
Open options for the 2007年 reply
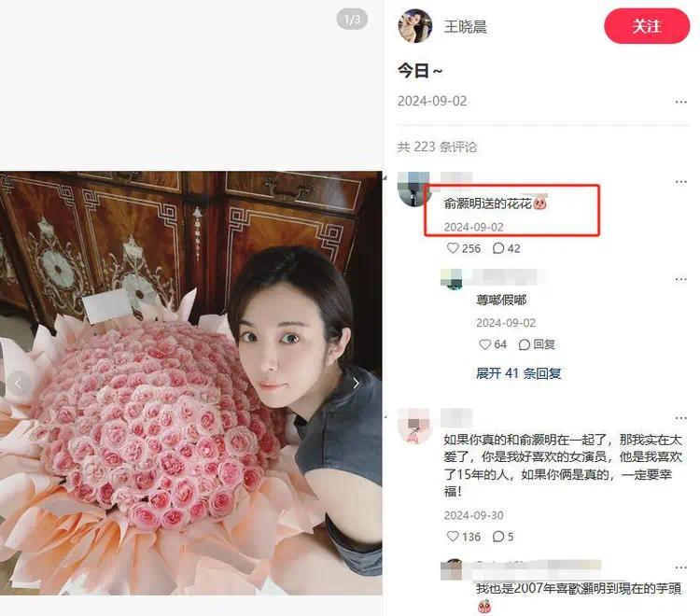coord(680,567)
